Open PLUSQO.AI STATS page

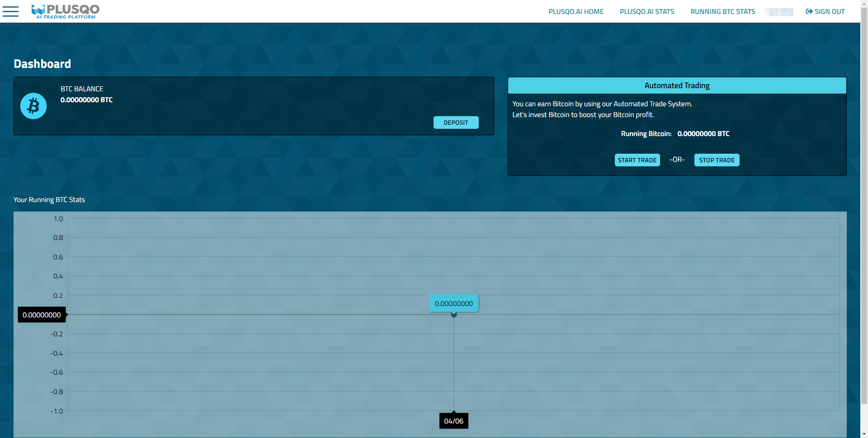tap(647, 12)
